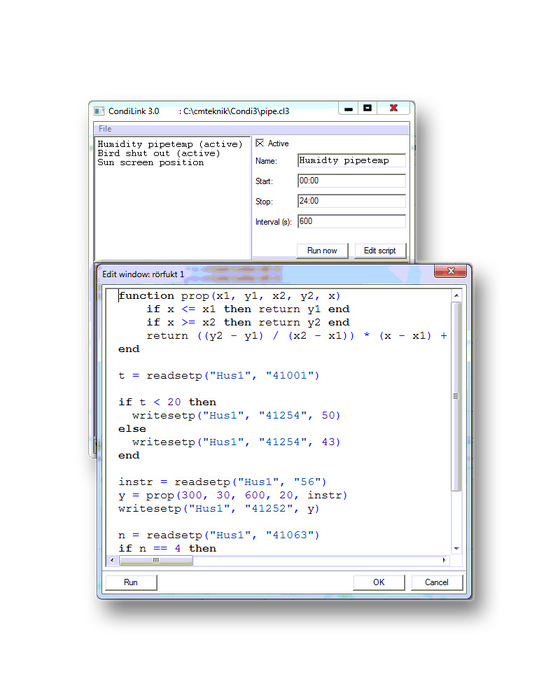Click the horizontal scrollbar right arrow
The image size is (560, 700).
pos(444,560)
